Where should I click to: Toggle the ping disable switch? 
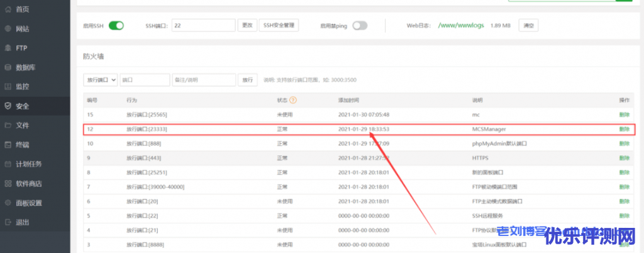pyautogui.click(x=360, y=26)
